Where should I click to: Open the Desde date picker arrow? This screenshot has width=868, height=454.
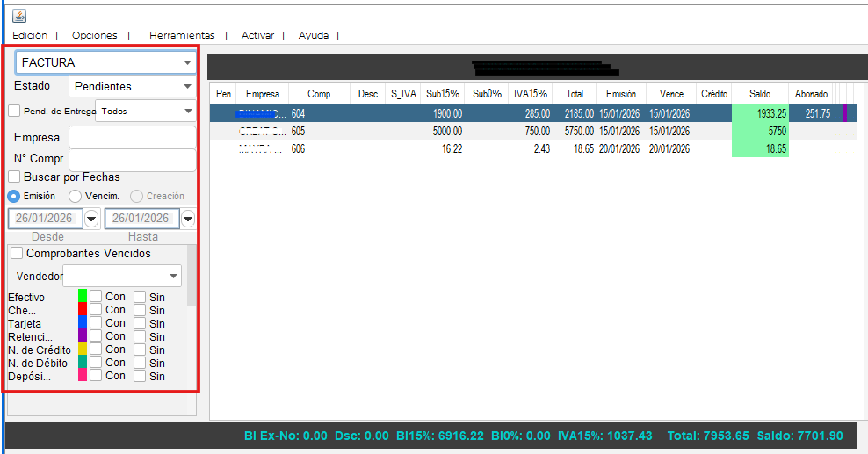(x=91, y=219)
